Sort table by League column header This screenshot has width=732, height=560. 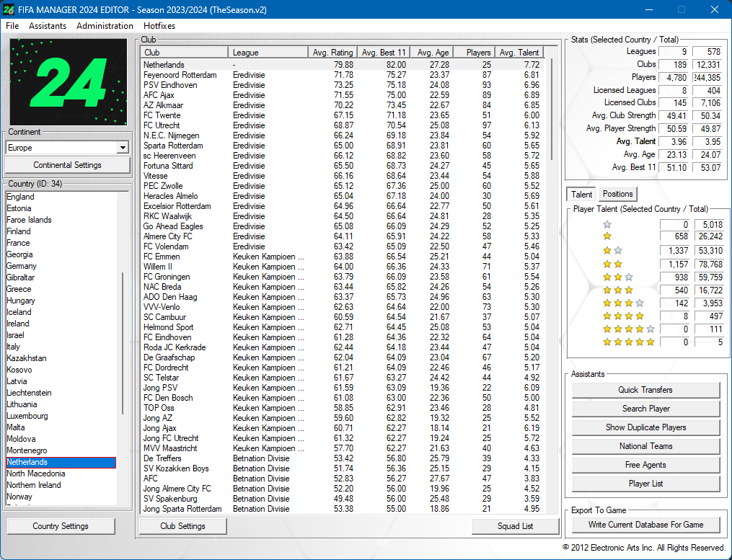(x=268, y=53)
